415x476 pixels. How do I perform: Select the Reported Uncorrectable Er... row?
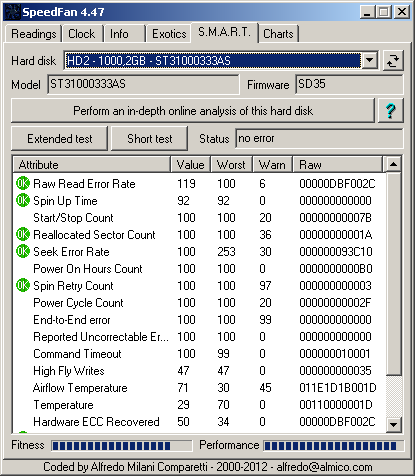click(x=199, y=337)
